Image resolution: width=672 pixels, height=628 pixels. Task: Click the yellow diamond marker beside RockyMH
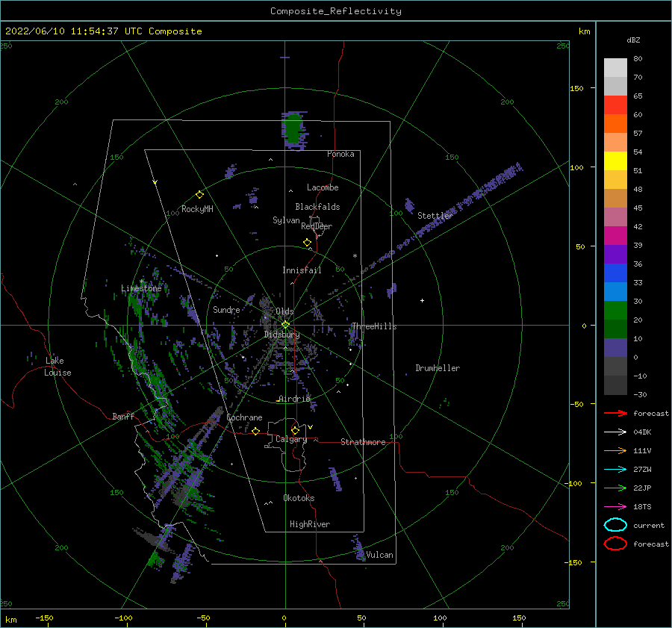(x=199, y=195)
